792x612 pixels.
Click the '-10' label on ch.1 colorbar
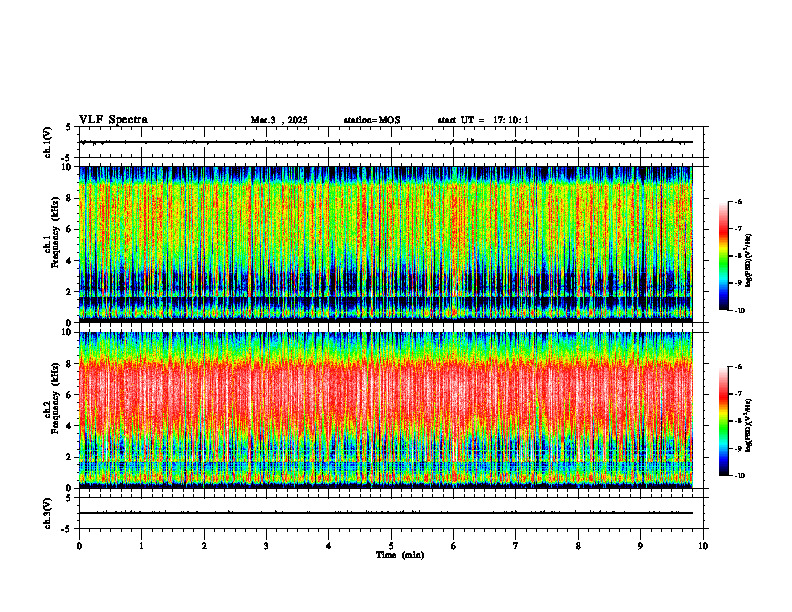coord(739,311)
